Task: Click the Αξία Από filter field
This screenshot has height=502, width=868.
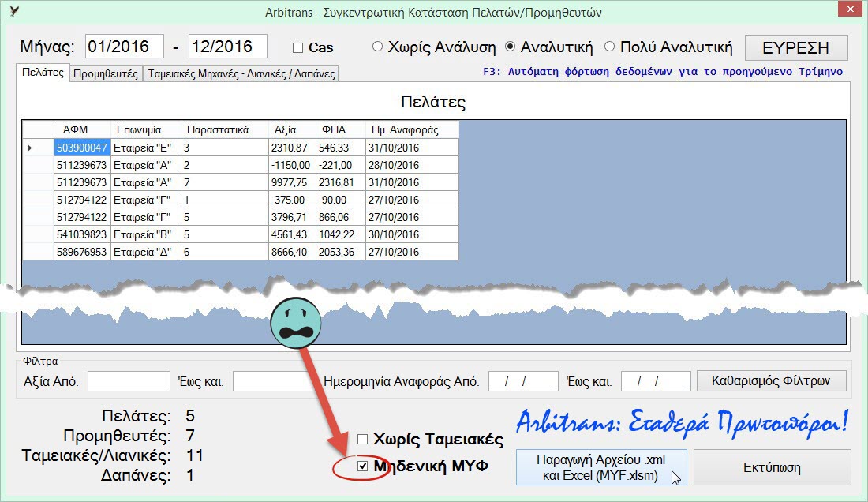Action: point(129,381)
